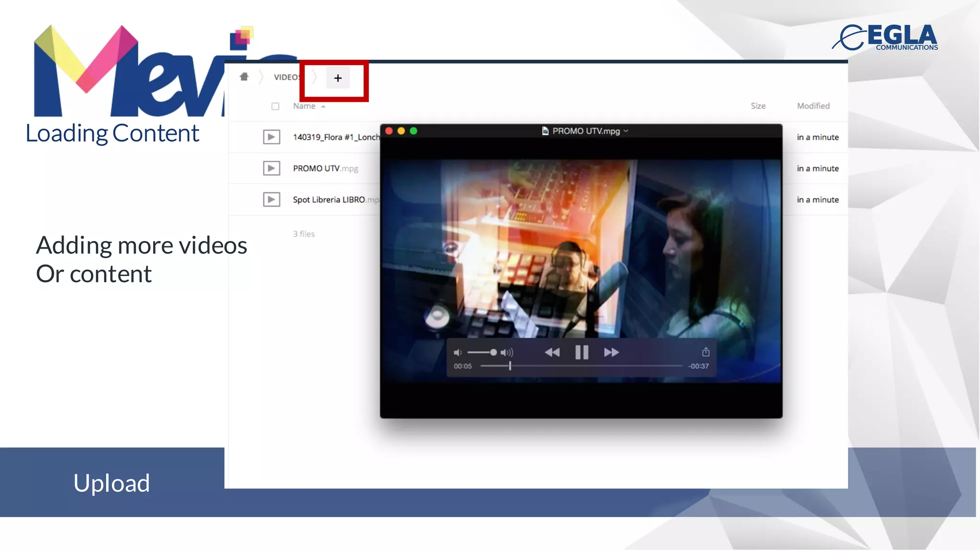Image resolution: width=980 pixels, height=551 pixels.
Task: Pause the playing video
Action: [x=581, y=353]
